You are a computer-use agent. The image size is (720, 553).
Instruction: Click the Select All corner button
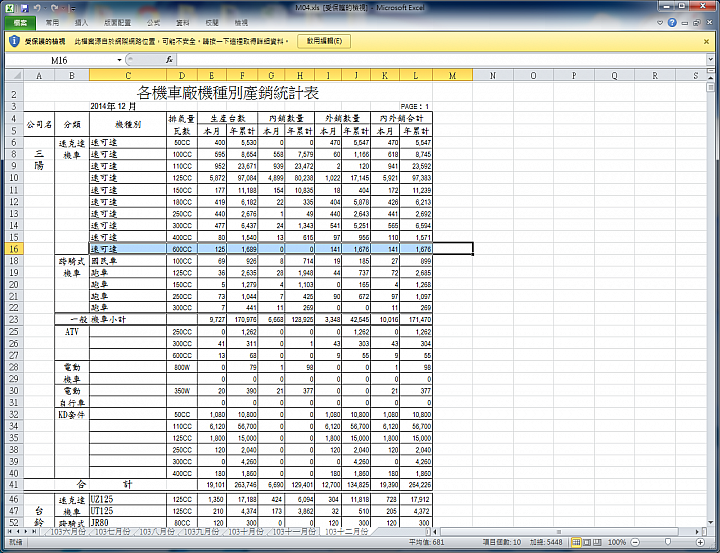(x=14, y=75)
